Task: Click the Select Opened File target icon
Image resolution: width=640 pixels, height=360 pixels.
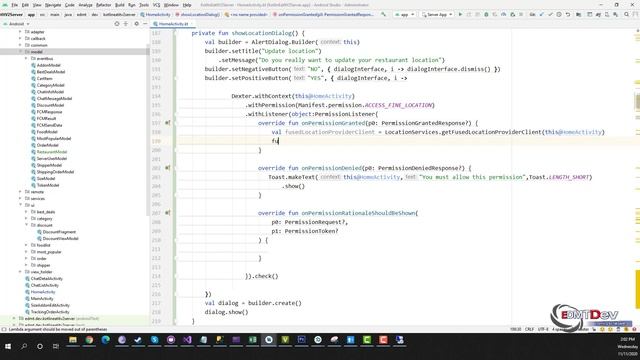Action: 117,24
